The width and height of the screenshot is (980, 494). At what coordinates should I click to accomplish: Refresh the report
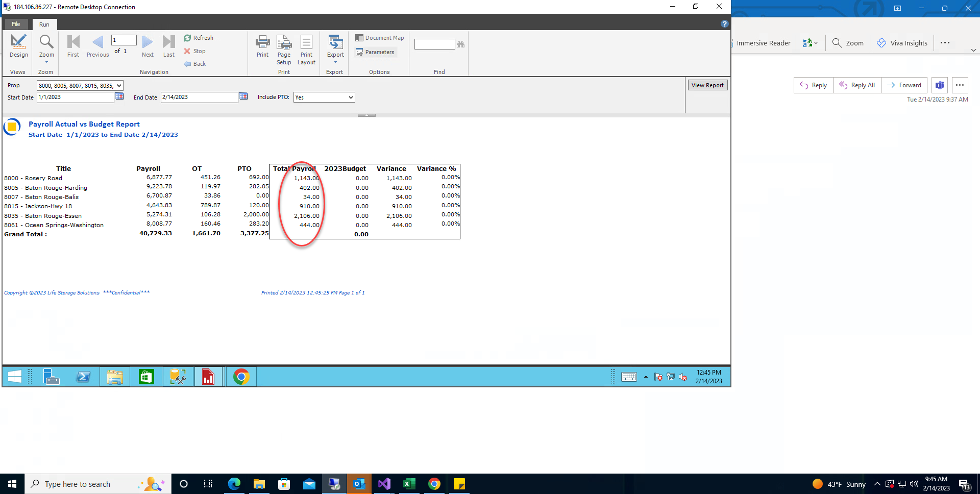pos(199,38)
